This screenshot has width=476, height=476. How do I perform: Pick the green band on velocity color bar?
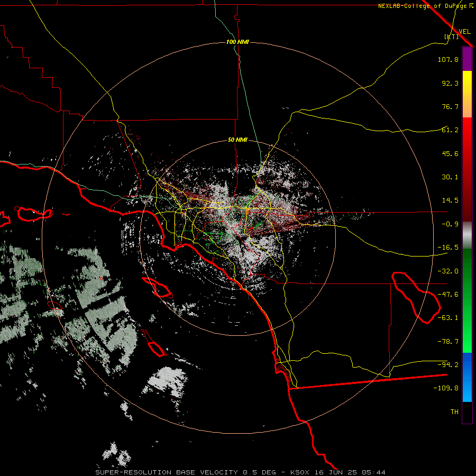click(467, 300)
